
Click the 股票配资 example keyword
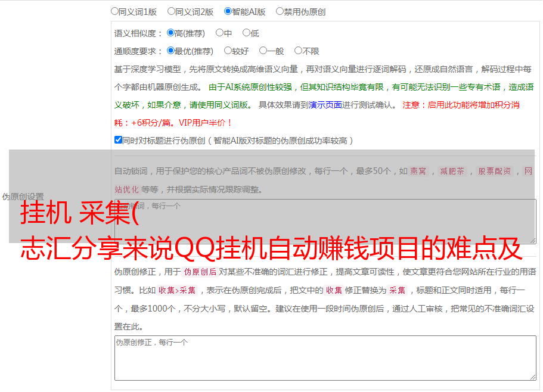(494, 171)
